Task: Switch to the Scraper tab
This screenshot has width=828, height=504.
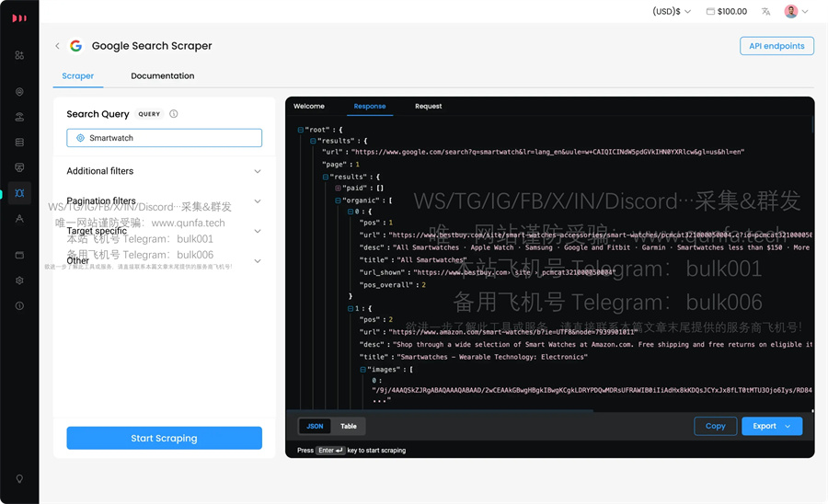Action: 77,76
